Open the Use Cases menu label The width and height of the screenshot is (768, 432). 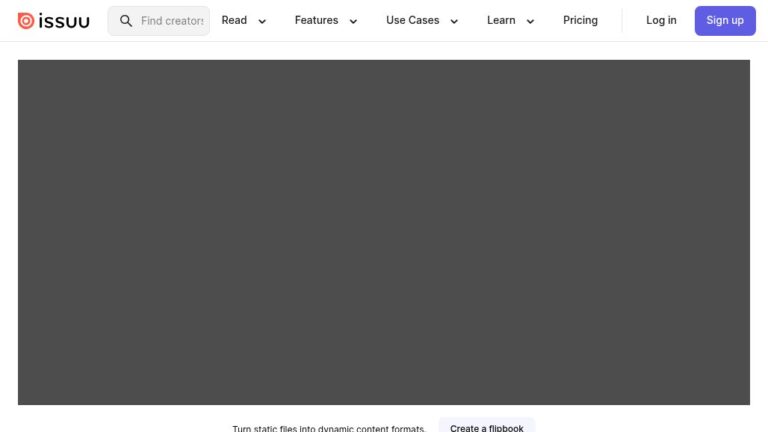(x=412, y=20)
